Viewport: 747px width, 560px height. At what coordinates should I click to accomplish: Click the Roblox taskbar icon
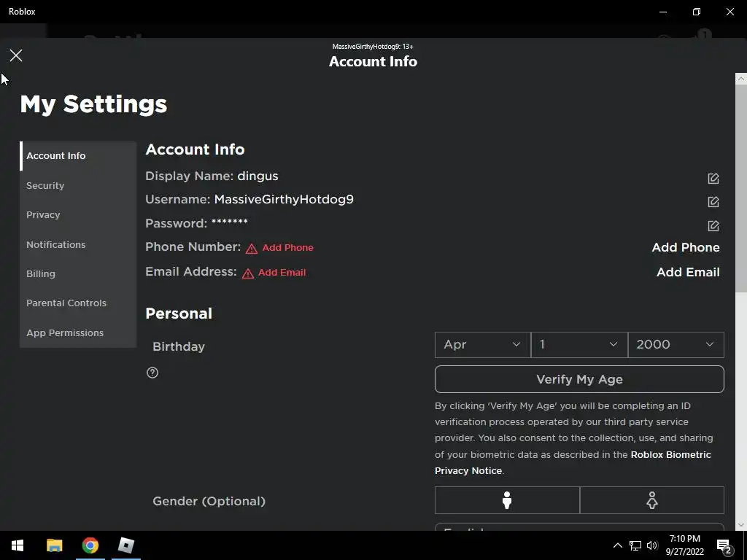tap(126, 545)
